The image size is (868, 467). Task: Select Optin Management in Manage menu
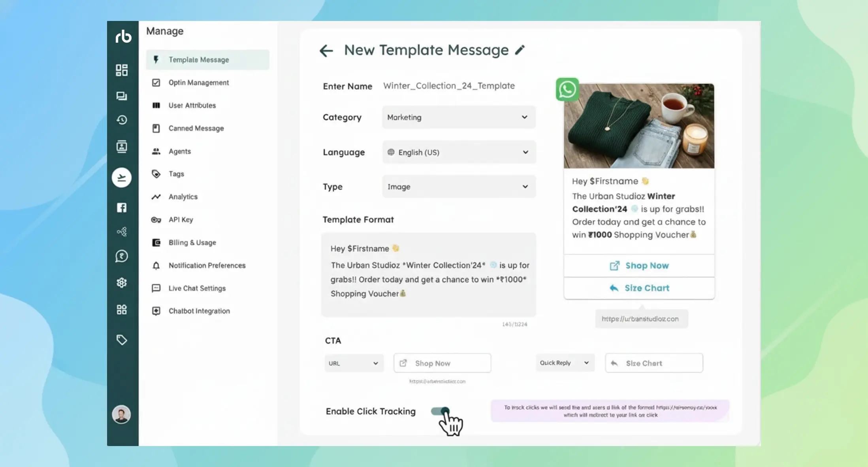point(199,83)
